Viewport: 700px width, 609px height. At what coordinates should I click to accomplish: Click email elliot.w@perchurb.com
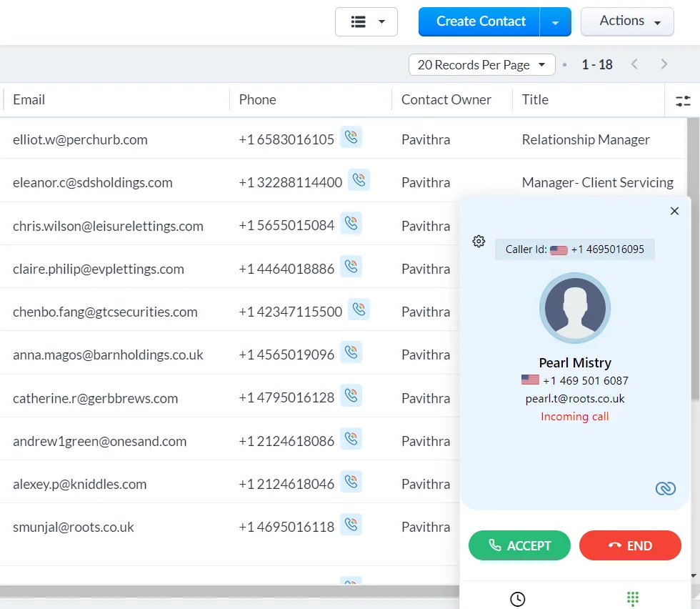(80, 140)
